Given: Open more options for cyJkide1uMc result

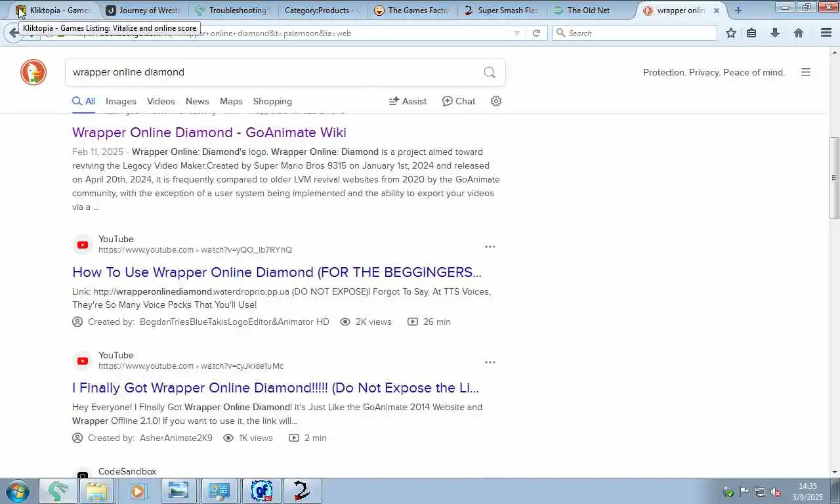Looking at the screenshot, I should [x=490, y=362].
